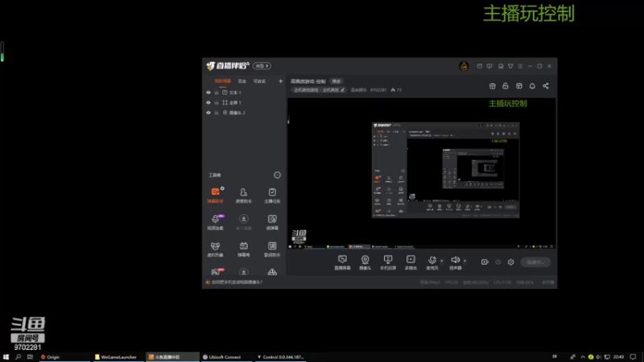Collapse the 工具箱 toolbox panel
The width and height of the screenshot is (644, 362).
click(277, 175)
